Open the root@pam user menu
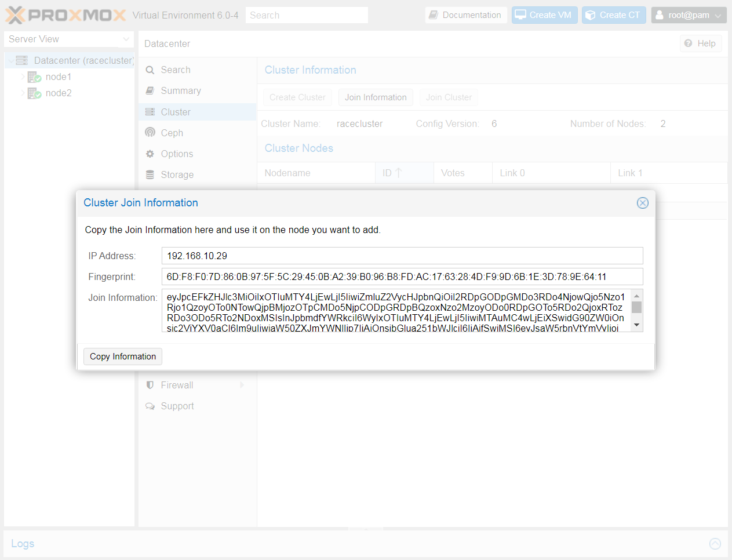The height and width of the screenshot is (560, 732). pos(689,15)
